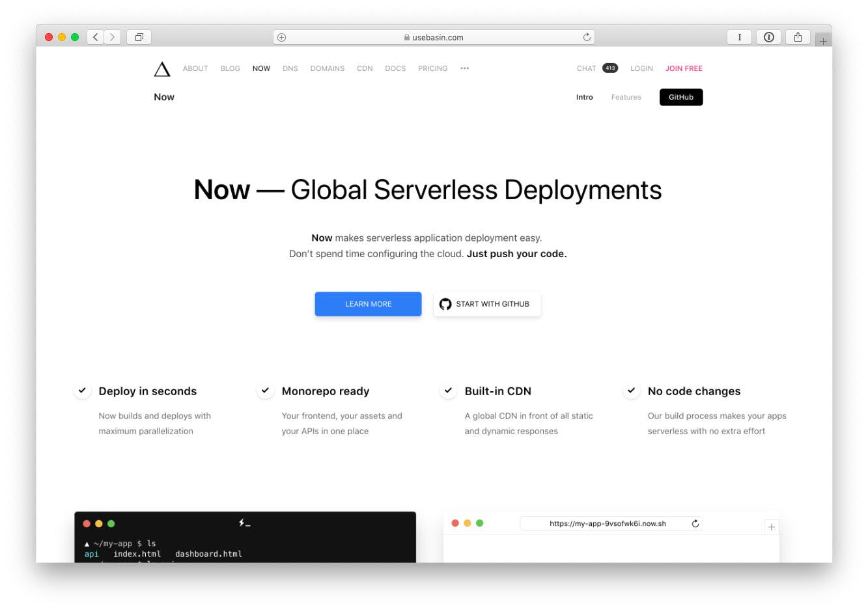Click checkmark beside No code changes
Viewport: 868px width, 610px height.
(631, 391)
